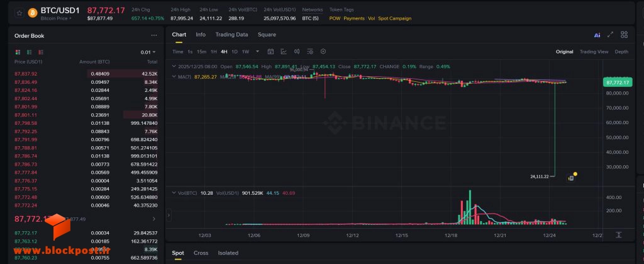Select the Isolated margin tab
The height and width of the screenshot is (264, 644).
pos(228,253)
